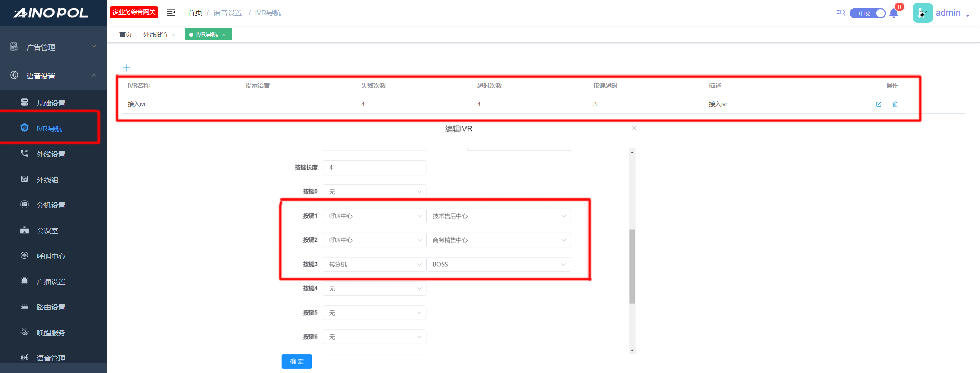Click the dialog's vertical scrollbar thumb
The image size is (980, 373).
632,265
